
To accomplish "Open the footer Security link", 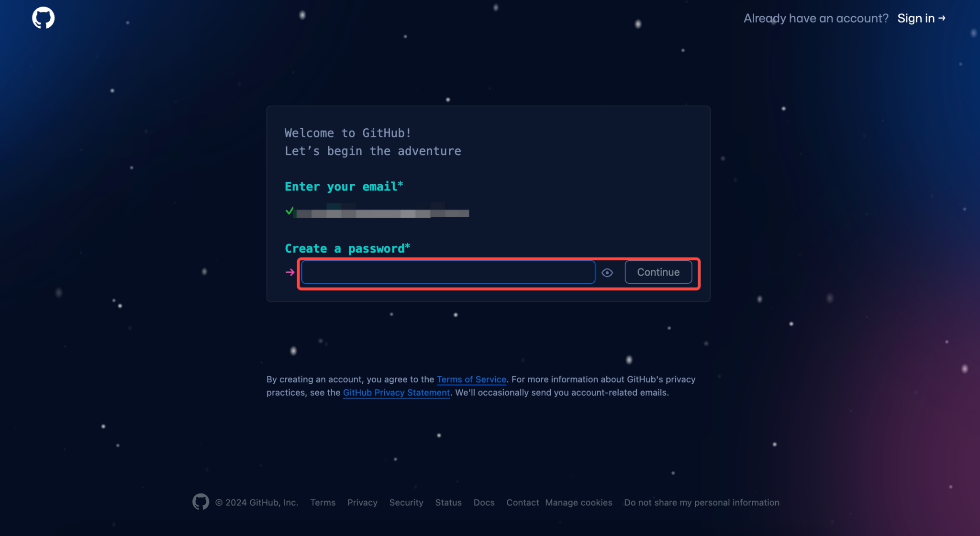I will click(x=406, y=502).
